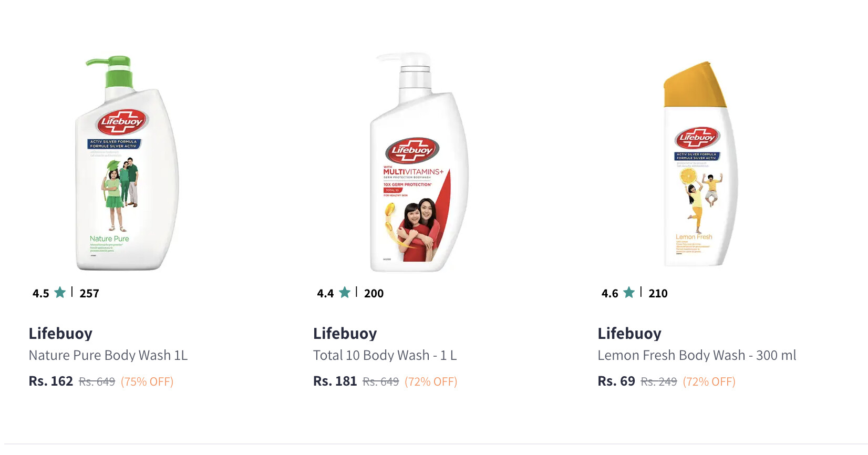Click the star icon beside the 4.6 rating
Image resolution: width=868 pixels, height=455 pixels.
click(629, 292)
